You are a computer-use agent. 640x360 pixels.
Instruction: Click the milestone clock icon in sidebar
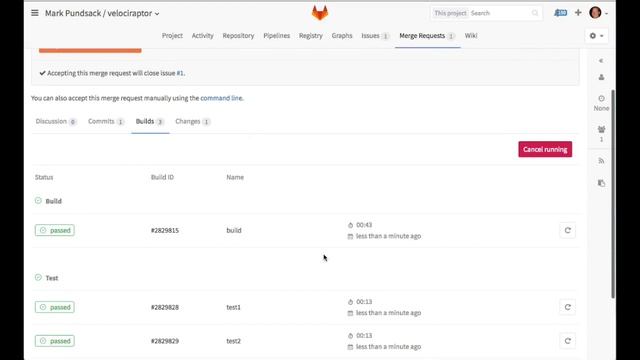tap(601, 98)
